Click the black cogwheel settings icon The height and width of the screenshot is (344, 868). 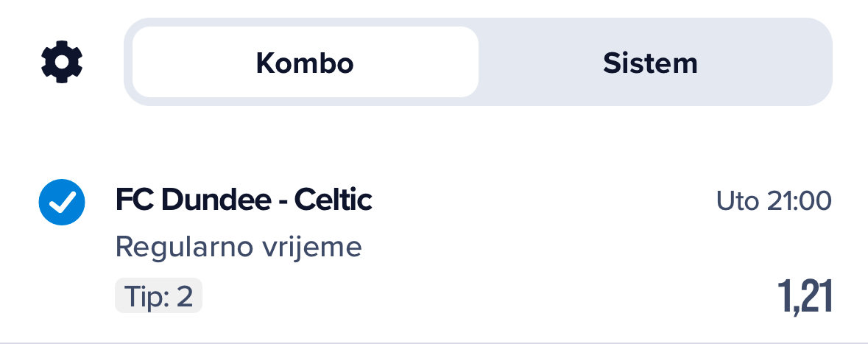[x=62, y=62]
